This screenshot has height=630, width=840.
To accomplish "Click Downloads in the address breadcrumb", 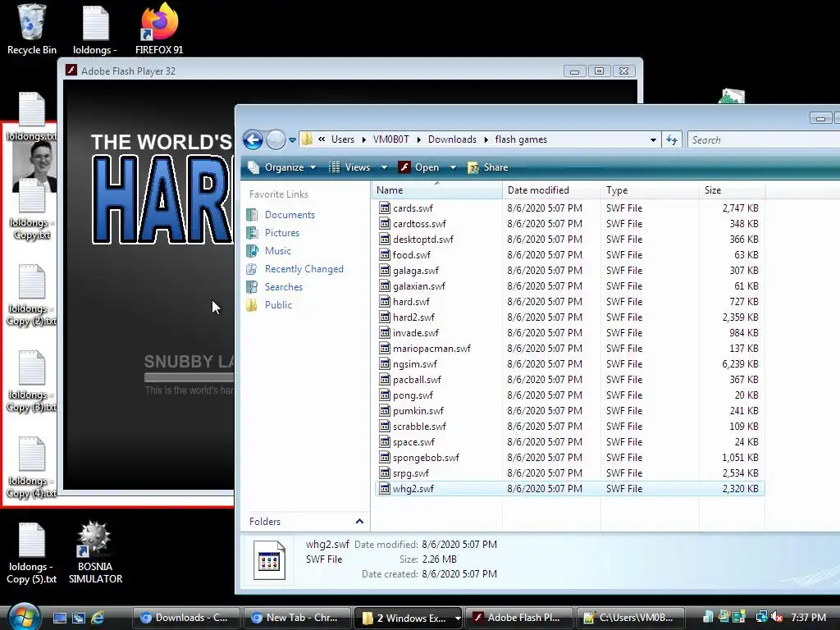I will [x=452, y=139].
